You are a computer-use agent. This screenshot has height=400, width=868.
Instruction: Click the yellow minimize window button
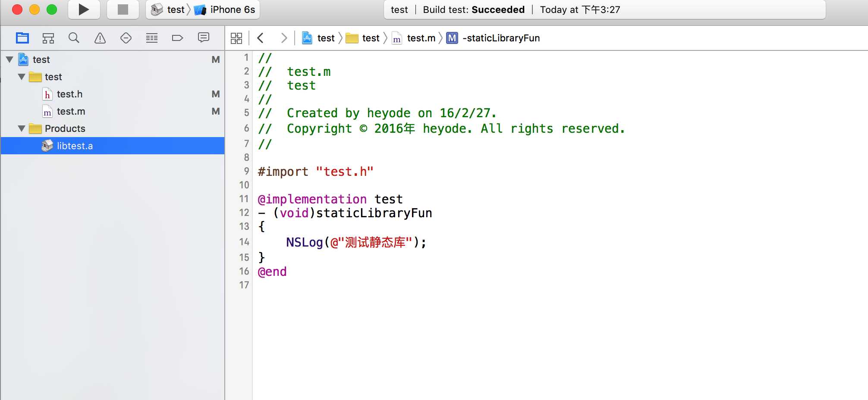(x=35, y=9)
